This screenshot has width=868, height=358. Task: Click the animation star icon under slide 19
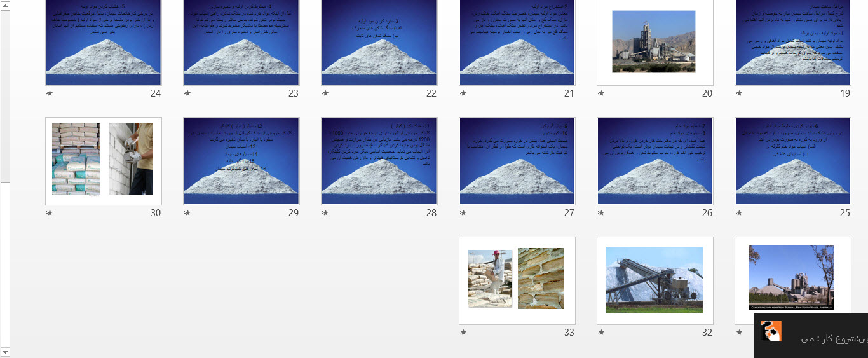coord(739,93)
